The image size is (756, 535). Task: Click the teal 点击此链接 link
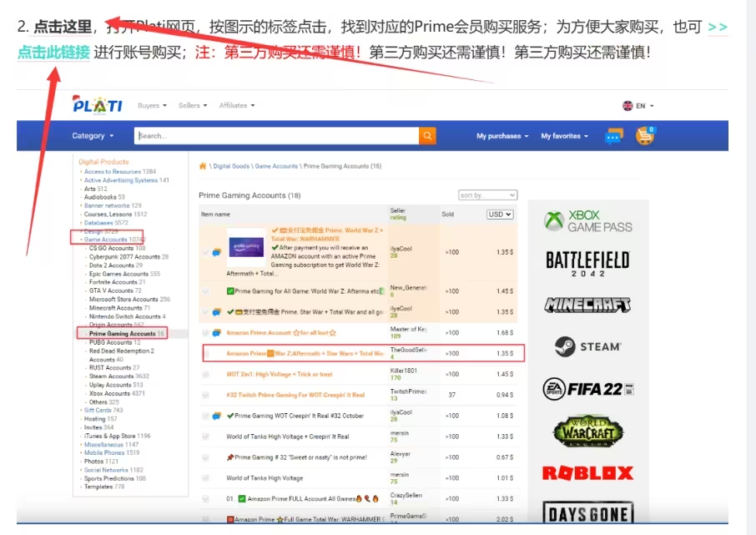pyautogui.click(x=54, y=52)
